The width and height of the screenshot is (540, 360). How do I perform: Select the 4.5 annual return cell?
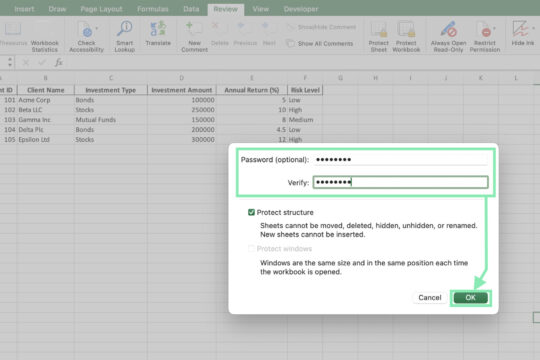(x=251, y=130)
